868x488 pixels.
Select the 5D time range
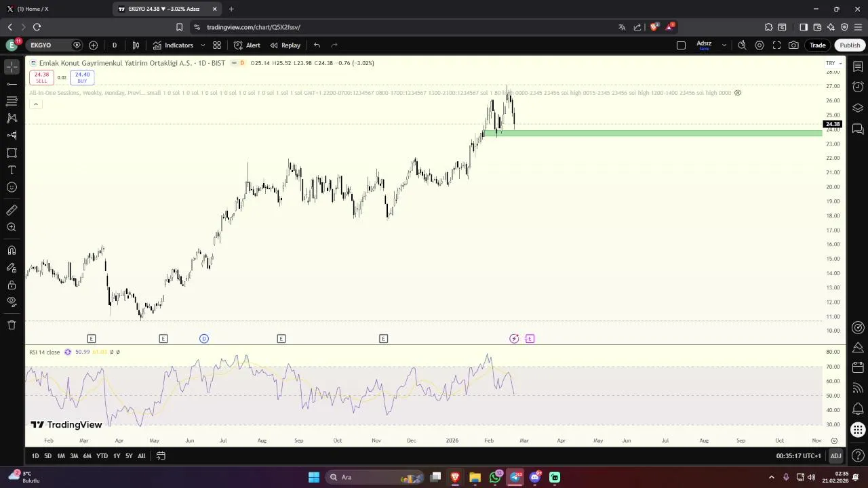47,456
